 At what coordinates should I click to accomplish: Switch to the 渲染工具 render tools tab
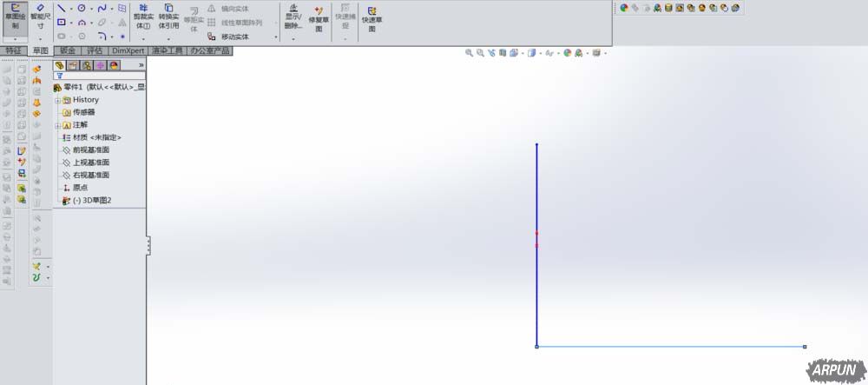coord(168,51)
